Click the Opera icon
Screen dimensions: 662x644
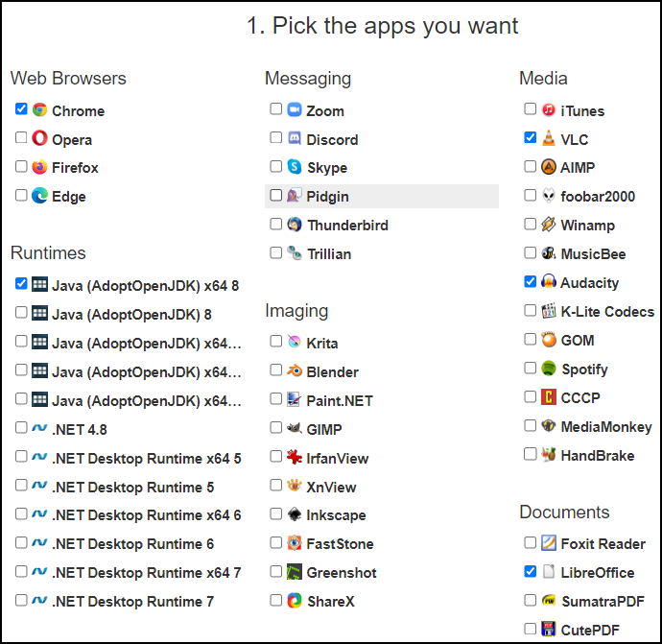(x=39, y=138)
